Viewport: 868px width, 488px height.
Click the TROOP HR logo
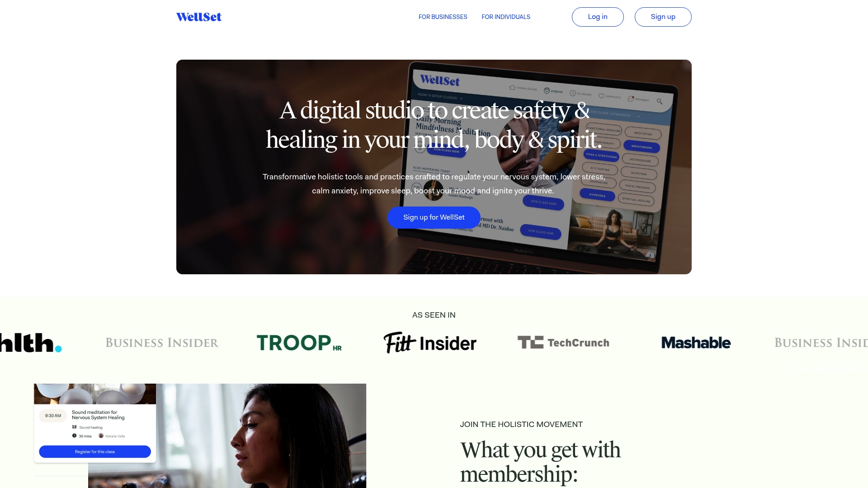click(299, 343)
